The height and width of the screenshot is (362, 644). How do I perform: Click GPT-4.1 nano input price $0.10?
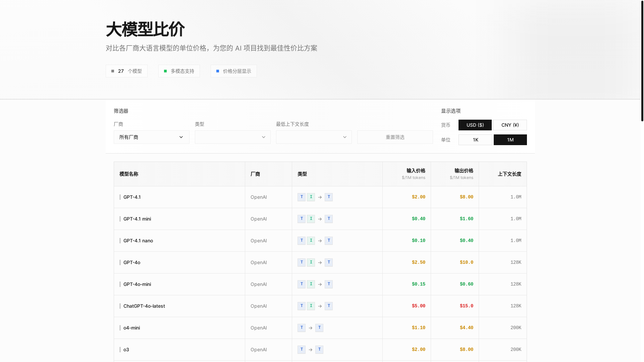[x=419, y=241]
